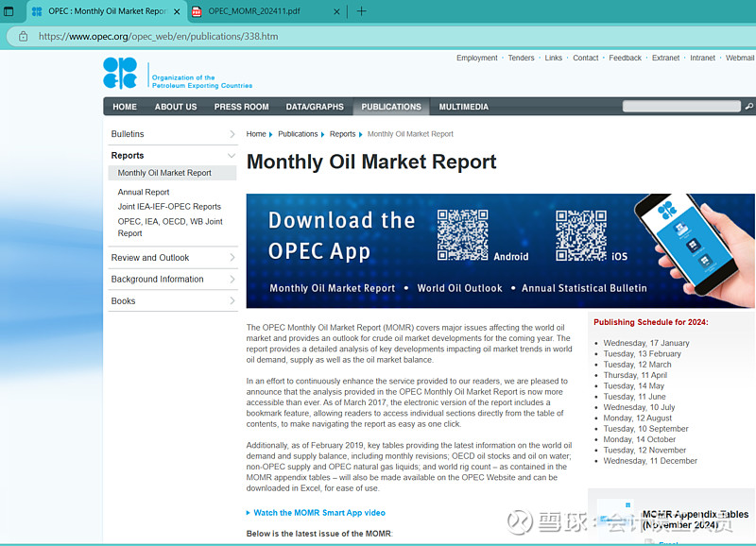756x546 pixels.
Task: Click Background Information heading
Action: coord(157,279)
